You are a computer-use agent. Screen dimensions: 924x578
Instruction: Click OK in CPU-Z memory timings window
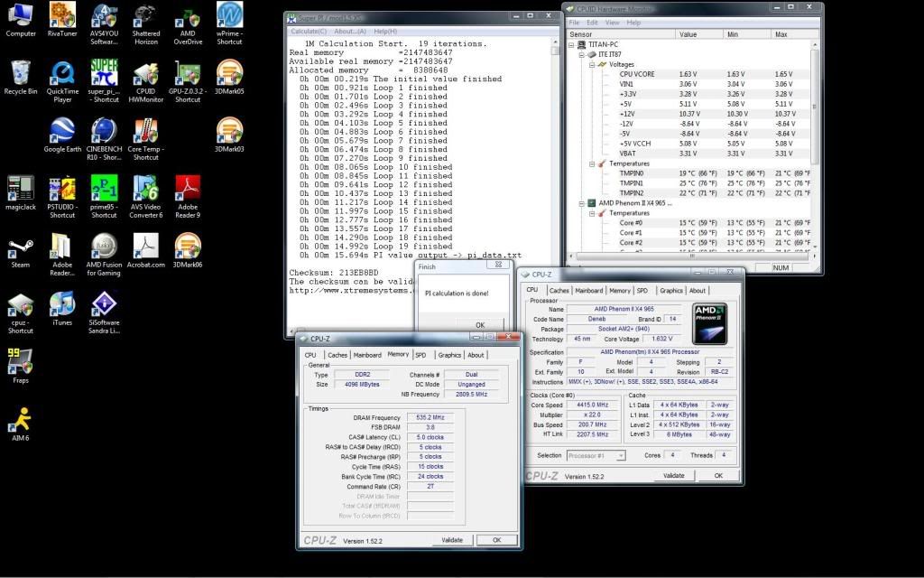pos(497,540)
